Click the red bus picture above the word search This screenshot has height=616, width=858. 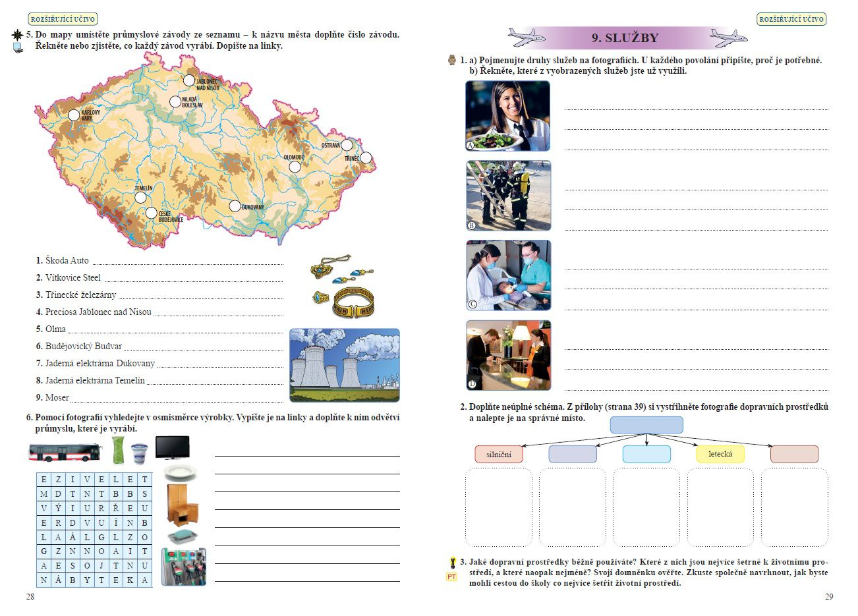(65, 452)
